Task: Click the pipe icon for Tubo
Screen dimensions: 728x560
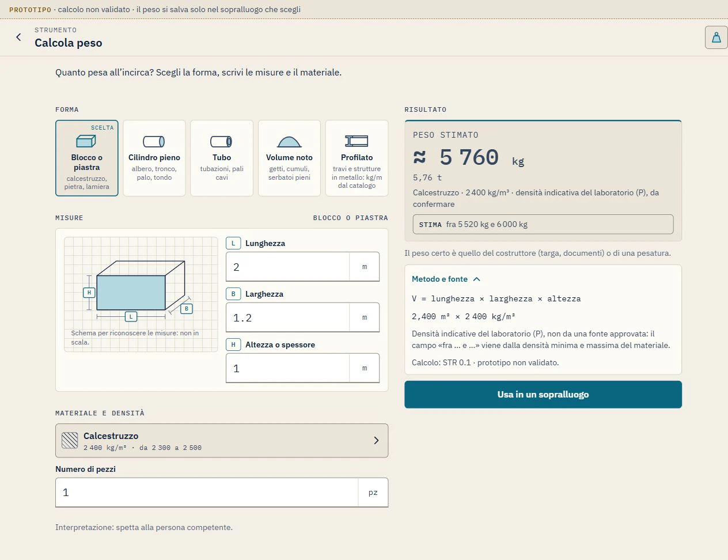Action: 221,141
